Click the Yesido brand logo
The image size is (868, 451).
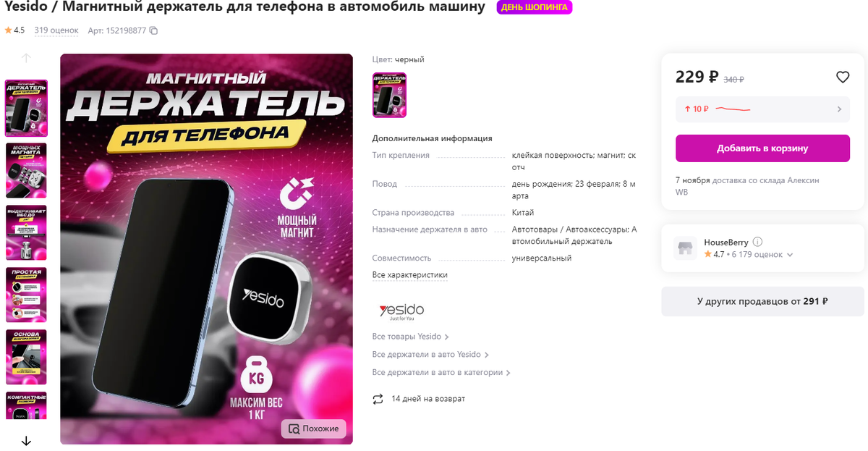point(401,311)
